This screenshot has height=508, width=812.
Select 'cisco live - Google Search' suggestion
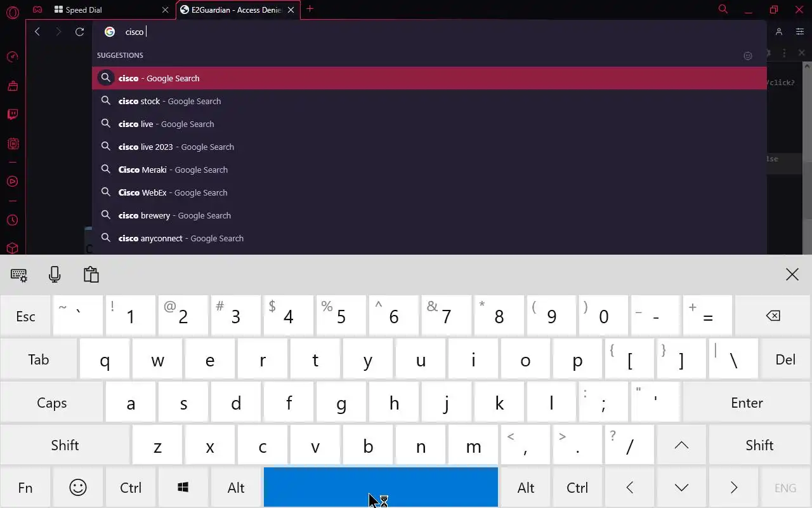tap(429, 124)
